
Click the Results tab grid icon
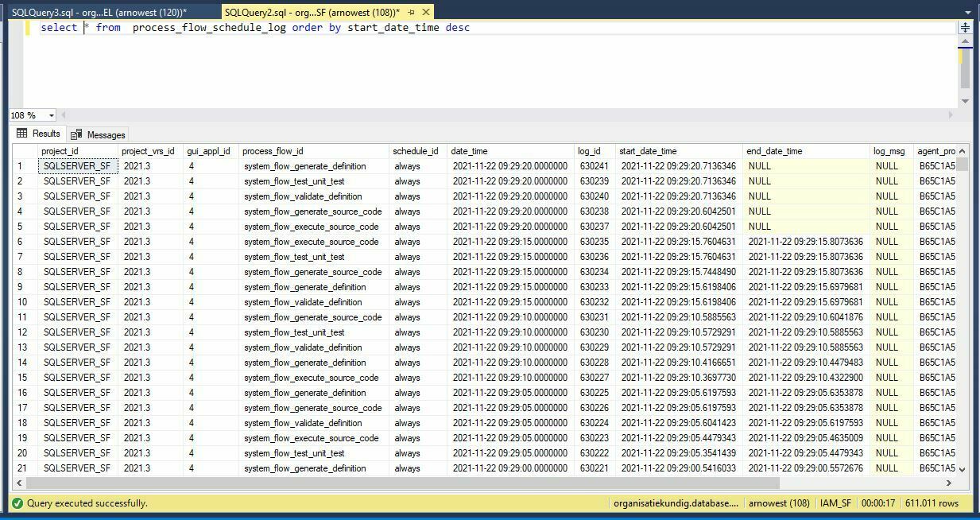pos(21,134)
